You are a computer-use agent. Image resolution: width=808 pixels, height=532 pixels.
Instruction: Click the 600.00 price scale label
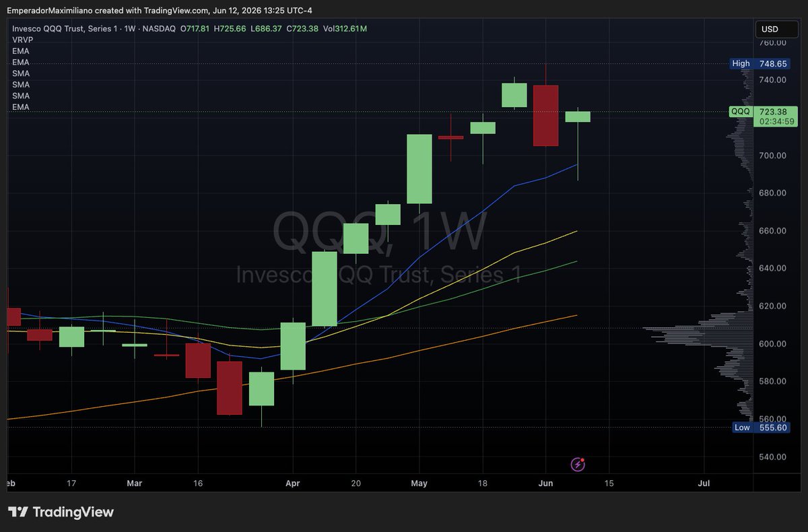(772, 343)
